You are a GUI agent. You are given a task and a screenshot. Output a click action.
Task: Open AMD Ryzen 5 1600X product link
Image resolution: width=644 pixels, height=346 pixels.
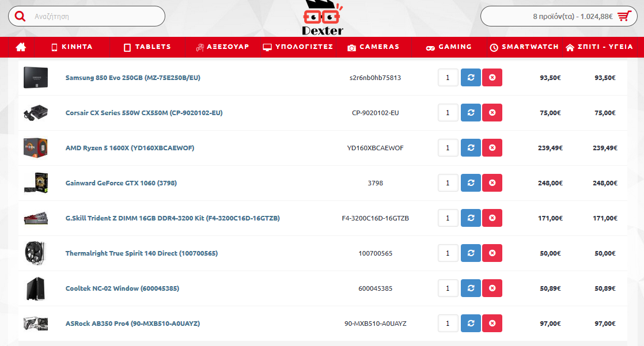point(130,148)
